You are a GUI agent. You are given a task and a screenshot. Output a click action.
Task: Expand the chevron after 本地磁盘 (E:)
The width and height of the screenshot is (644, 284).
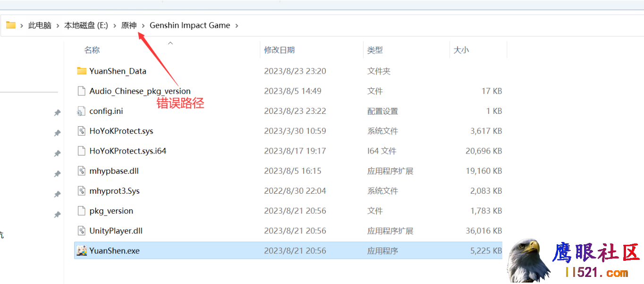tap(115, 26)
